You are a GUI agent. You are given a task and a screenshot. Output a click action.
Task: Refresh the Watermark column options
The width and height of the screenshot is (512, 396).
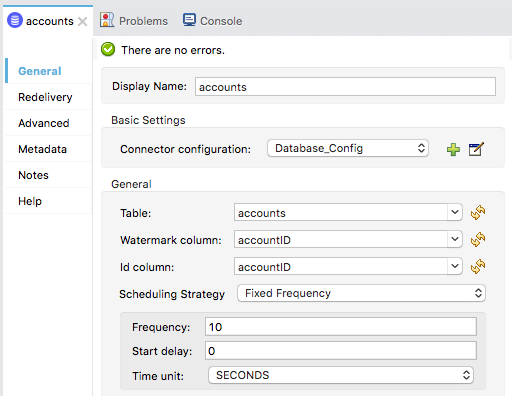pos(478,239)
